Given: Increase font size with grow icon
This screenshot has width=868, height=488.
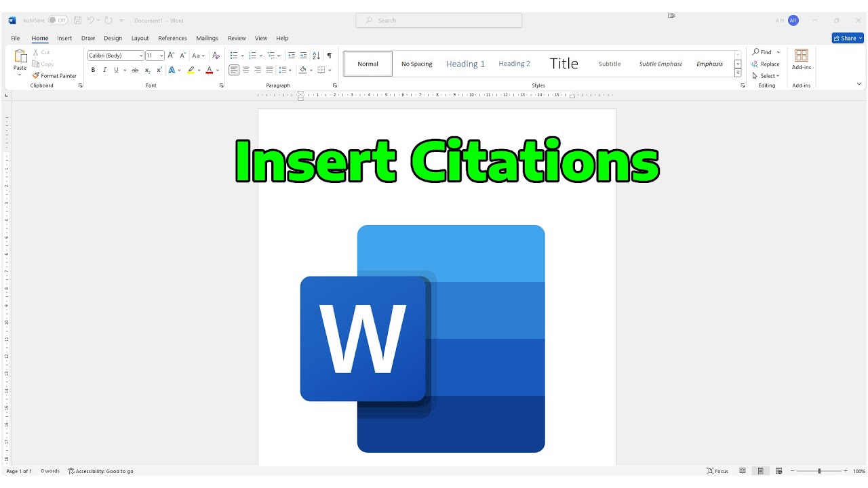Looking at the screenshot, I should 171,56.
